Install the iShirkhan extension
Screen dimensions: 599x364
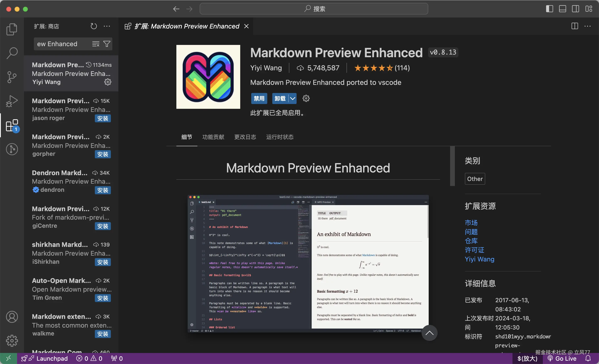coord(103,262)
